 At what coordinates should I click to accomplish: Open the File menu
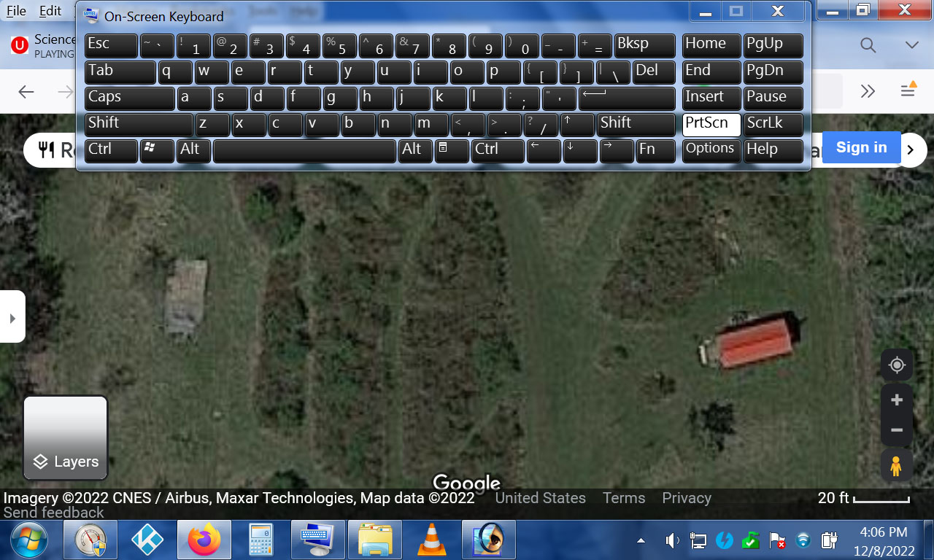(16, 11)
